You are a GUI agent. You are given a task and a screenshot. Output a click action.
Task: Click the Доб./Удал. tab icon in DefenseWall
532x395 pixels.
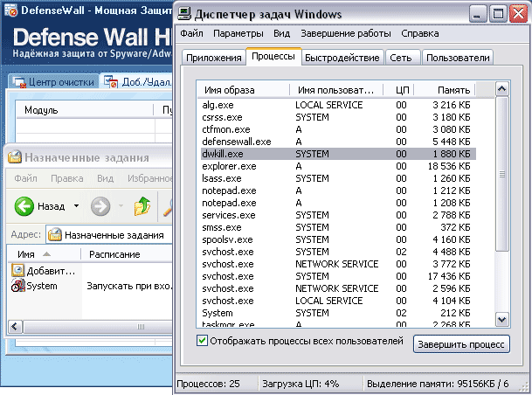click(x=111, y=82)
